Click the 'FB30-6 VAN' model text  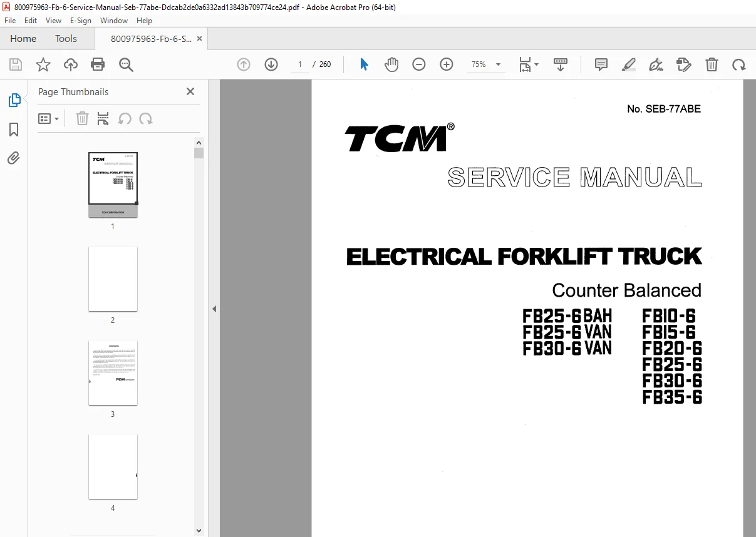point(567,348)
